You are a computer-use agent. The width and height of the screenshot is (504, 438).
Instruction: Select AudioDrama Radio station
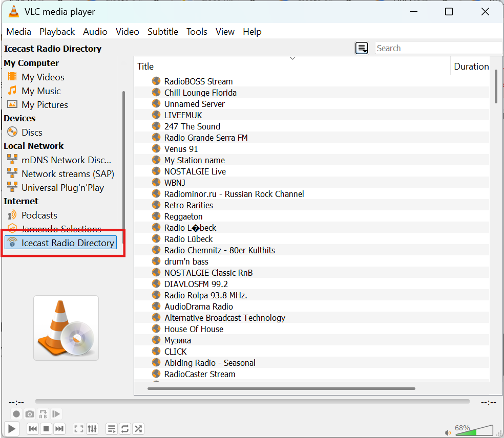(199, 306)
